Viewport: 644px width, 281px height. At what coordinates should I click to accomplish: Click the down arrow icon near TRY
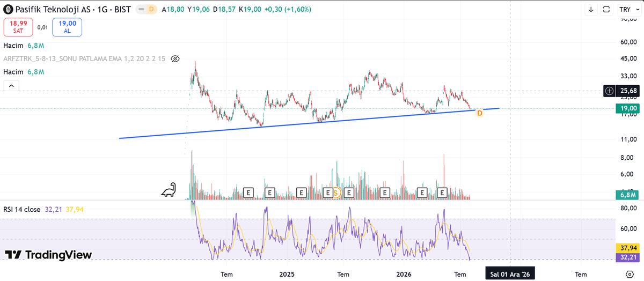point(591,9)
